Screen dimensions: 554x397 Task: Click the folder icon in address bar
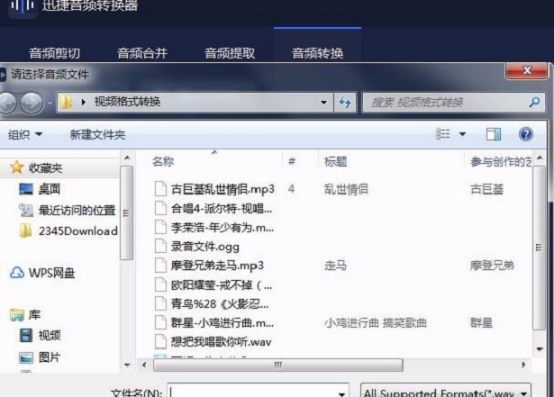coord(66,102)
